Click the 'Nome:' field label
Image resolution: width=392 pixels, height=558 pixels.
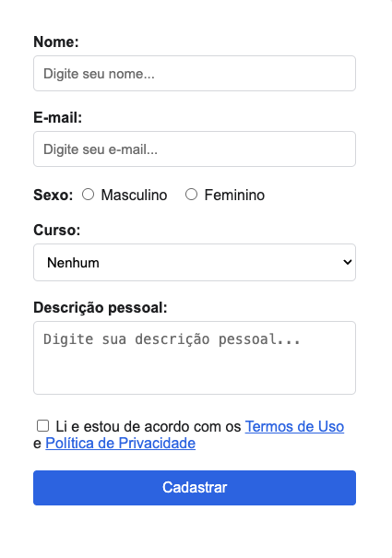point(56,42)
